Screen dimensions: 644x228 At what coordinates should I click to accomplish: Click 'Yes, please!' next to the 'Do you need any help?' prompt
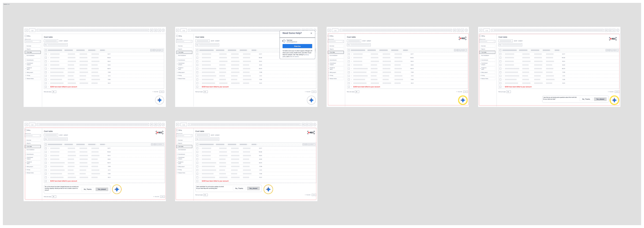tap(600, 99)
